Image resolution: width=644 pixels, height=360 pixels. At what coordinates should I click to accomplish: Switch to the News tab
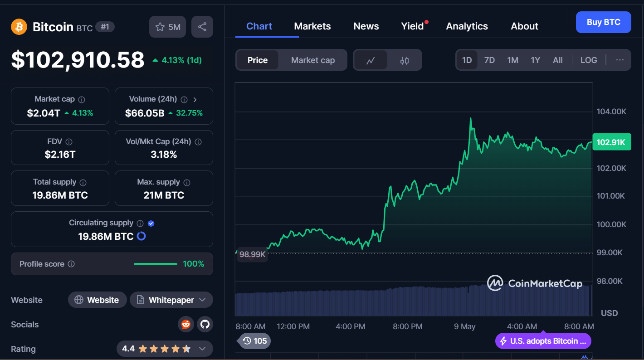(366, 26)
